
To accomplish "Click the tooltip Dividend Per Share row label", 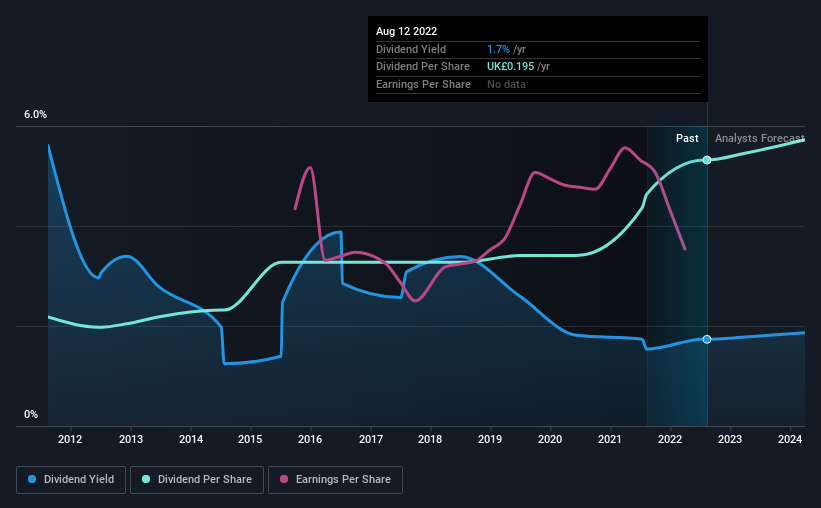I will pos(423,67).
